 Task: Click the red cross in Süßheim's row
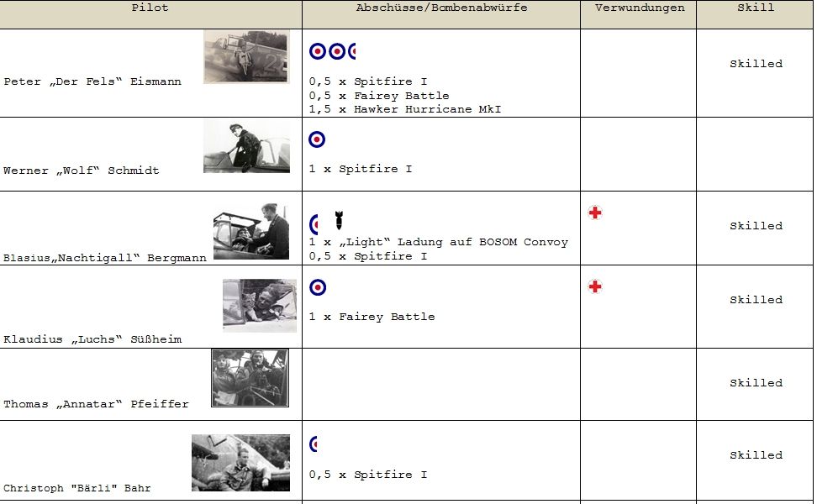(x=595, y=286)
